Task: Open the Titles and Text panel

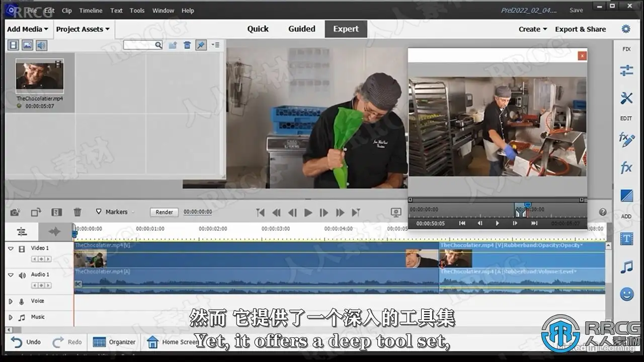Action: 626,239
